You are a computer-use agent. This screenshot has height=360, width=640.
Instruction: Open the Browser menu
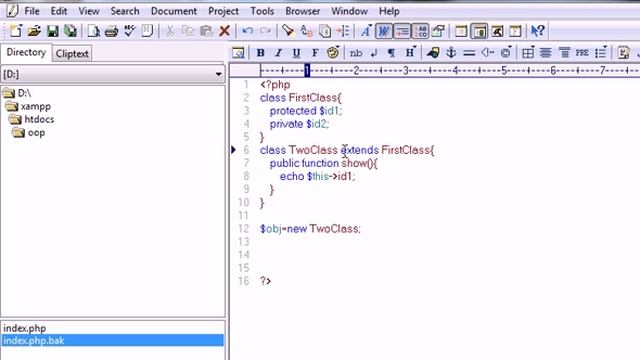point(302,11)
